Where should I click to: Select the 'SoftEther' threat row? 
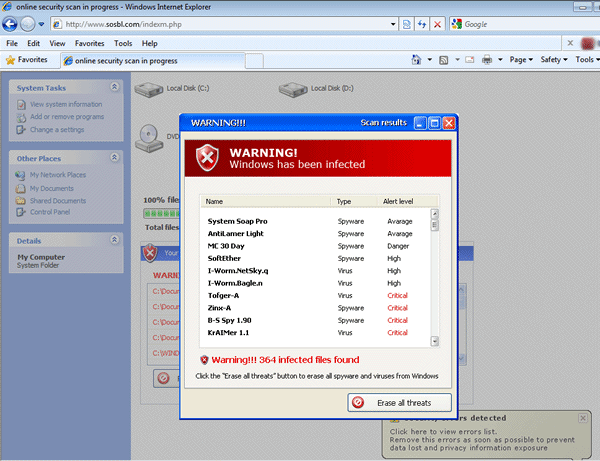(x=315, y=258)
